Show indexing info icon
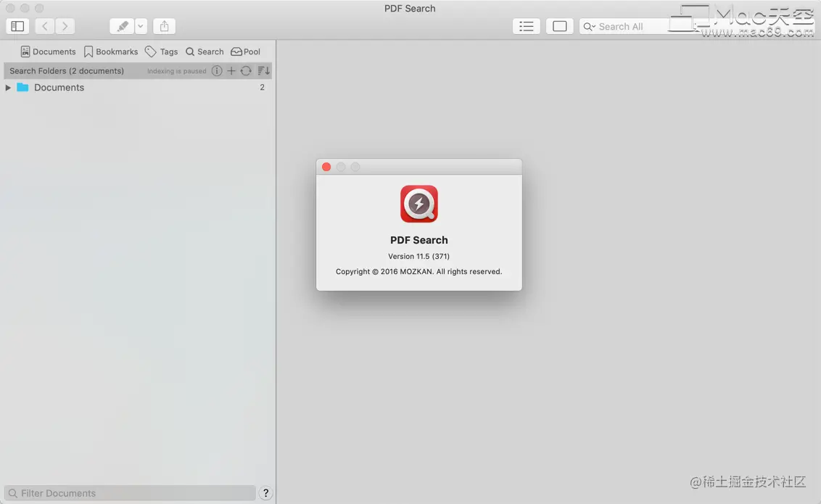 tap(217, 70)
